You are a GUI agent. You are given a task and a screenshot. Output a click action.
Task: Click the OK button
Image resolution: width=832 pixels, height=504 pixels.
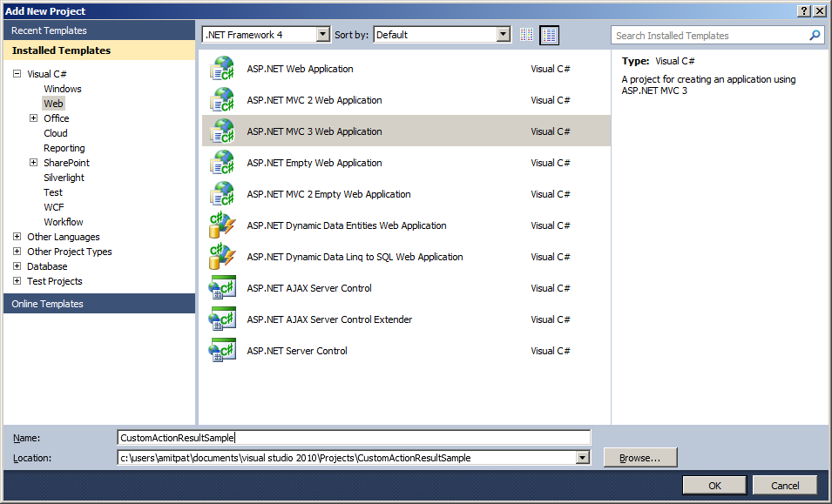[x=714, y=486]
